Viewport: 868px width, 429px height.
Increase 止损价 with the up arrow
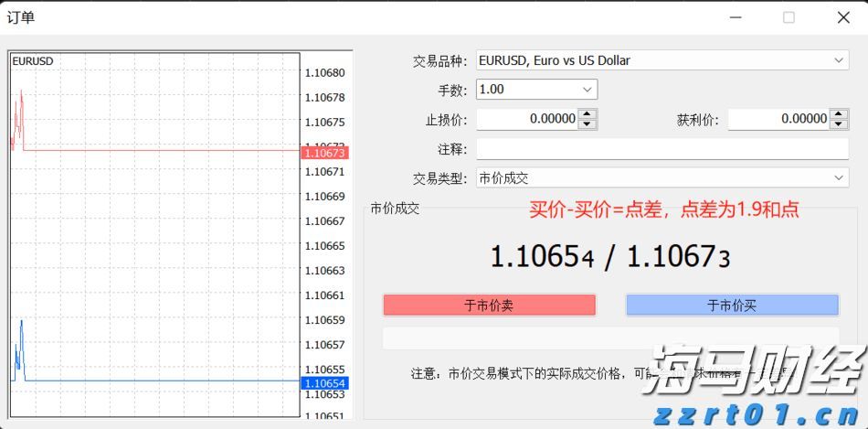[587, 114]
